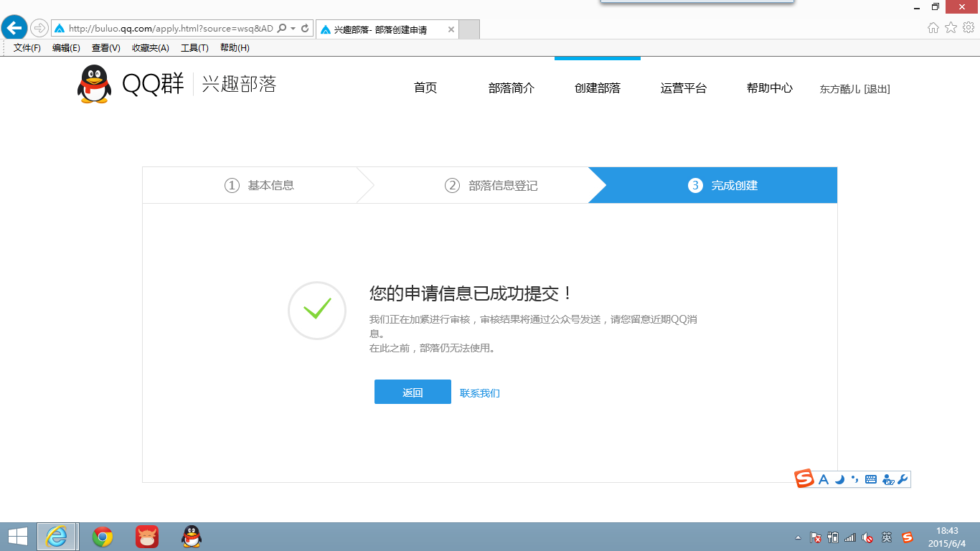
Task: Open the 联系我们 link
Action: (x=480, y=393)
